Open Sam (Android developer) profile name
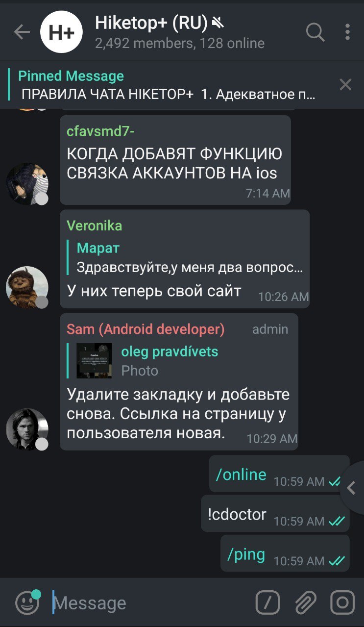This screenshot has width=364, height=627. coord(146,329)
